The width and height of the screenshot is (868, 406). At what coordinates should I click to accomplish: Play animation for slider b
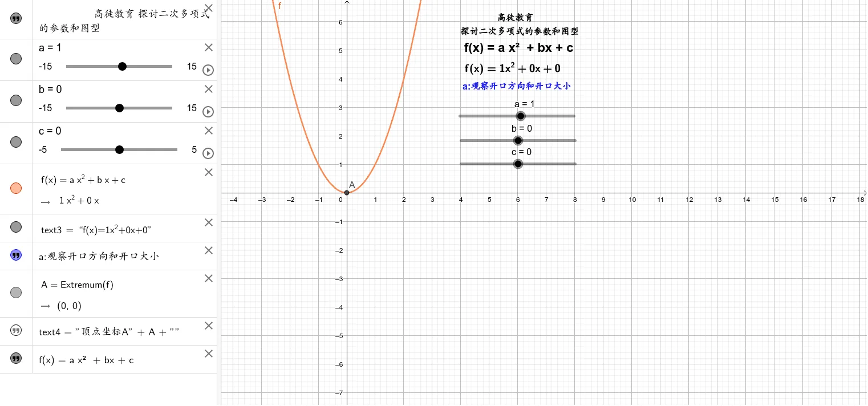tap(208, 112)
